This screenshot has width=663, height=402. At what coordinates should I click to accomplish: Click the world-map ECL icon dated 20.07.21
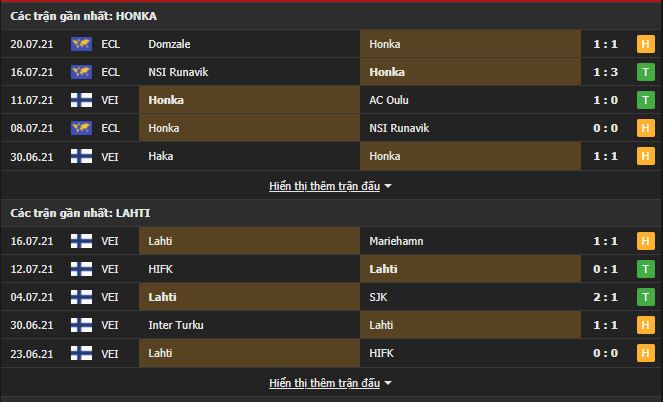[x=81, y=44]
